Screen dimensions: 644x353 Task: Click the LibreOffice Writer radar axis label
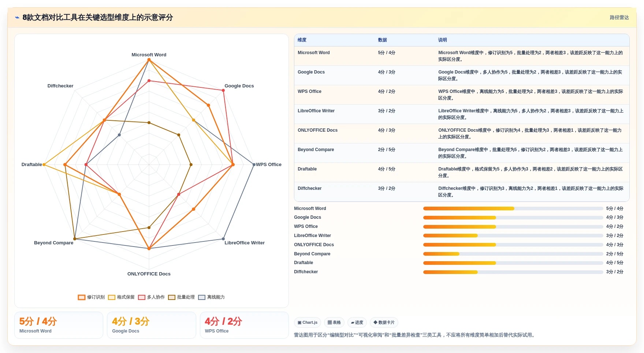pos(245,243)
